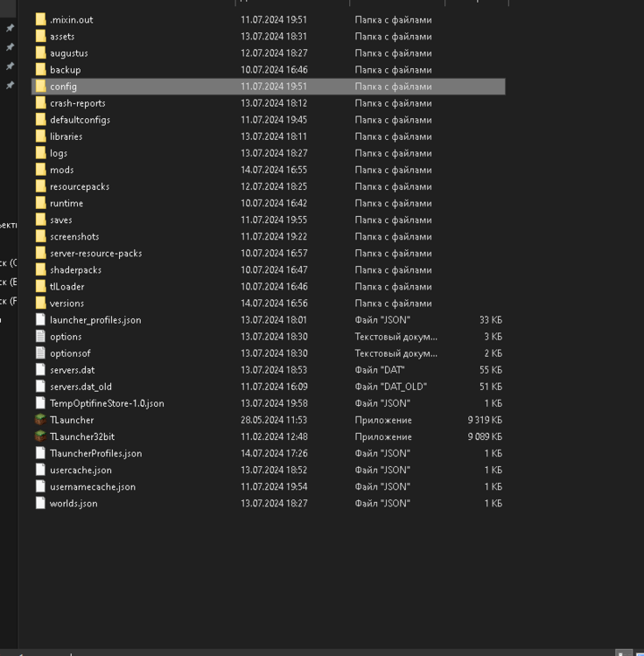Viewport: 644px width, 656px height.
Task: Click the size value 55 КБ
Action: [490, 370]
